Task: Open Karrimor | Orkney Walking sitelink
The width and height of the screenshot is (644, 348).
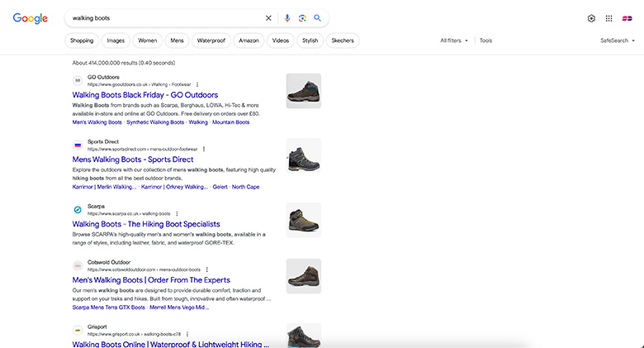Action: tap(174, 187)
